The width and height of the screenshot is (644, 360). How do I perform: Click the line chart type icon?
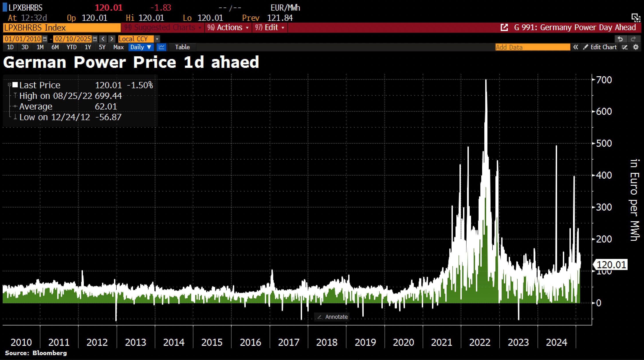(162, 47)
